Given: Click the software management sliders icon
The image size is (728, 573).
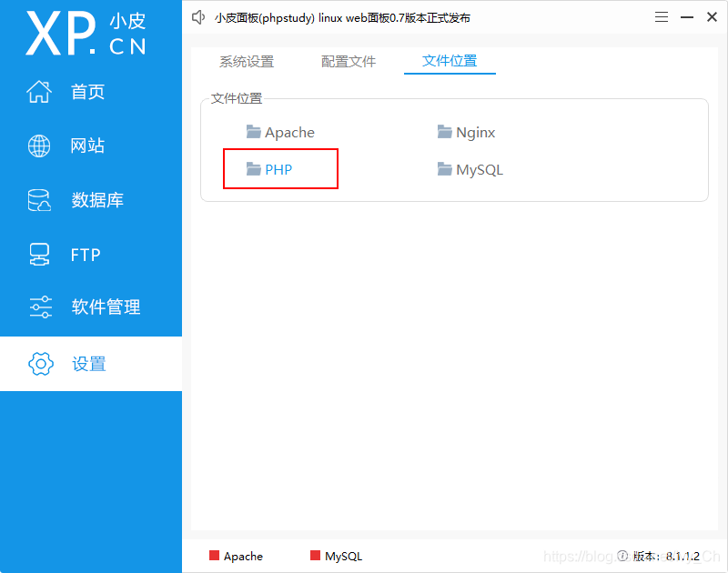Looking at the screenshot, I should [40, 307].
